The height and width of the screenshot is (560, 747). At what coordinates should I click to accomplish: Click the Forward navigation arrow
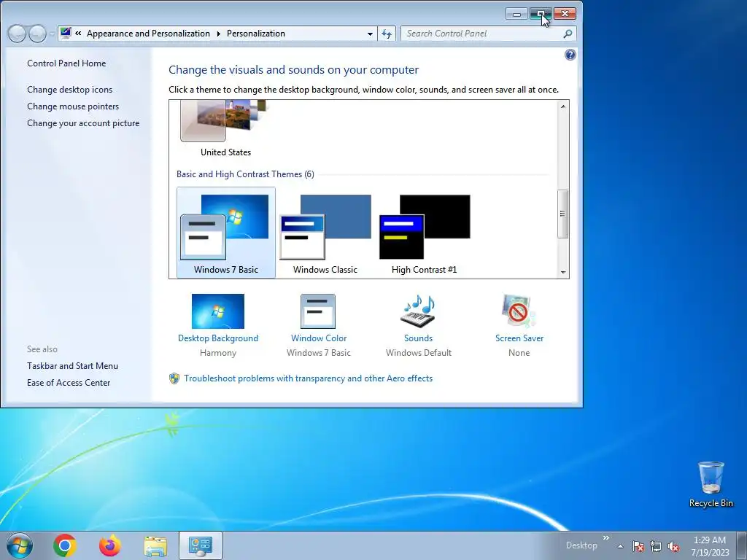coord(37,34)
